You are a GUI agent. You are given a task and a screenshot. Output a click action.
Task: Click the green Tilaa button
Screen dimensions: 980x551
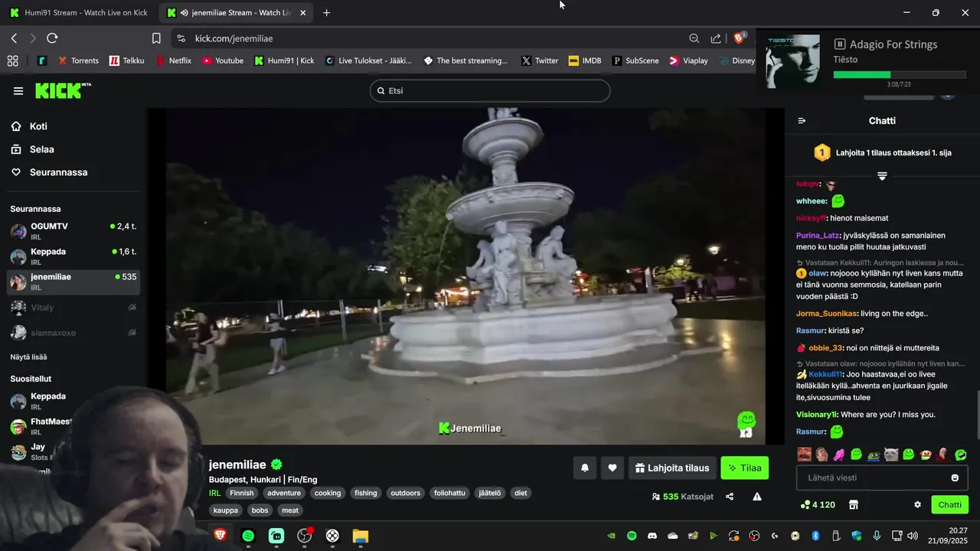tap(744, 468)
